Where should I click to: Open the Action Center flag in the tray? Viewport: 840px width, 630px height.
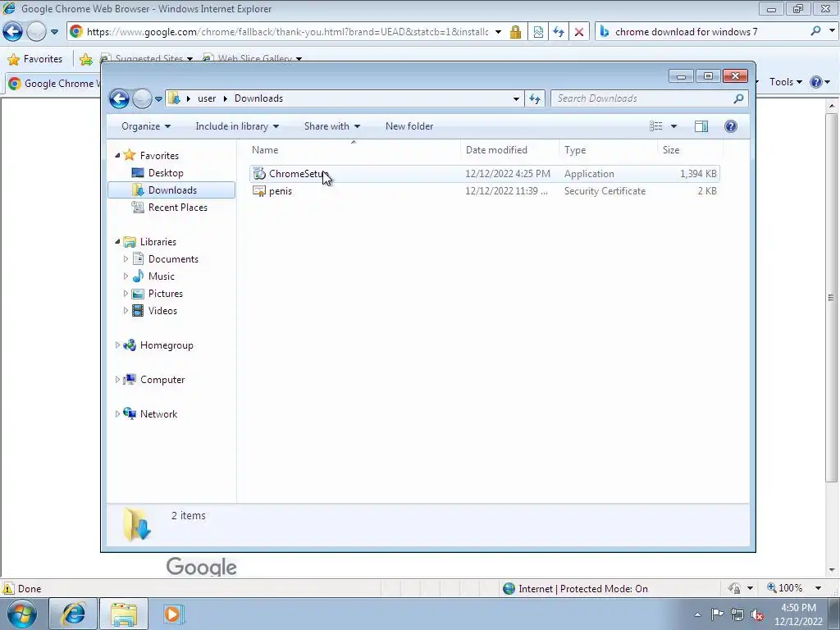pyautogui.click(x=717, y=614)
